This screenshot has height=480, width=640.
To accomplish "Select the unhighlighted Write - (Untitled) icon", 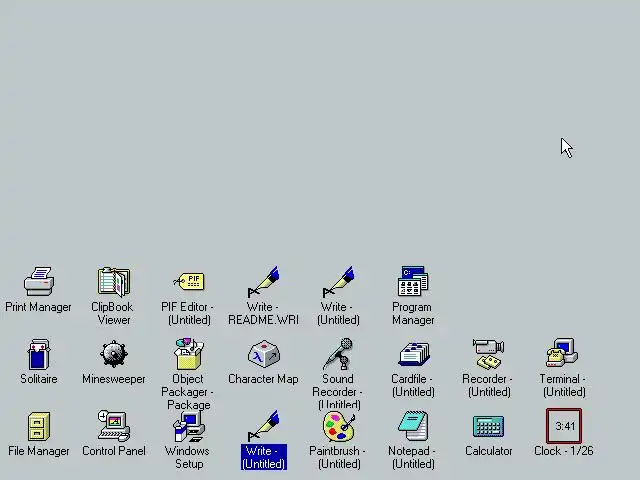I will coord(339,282).
